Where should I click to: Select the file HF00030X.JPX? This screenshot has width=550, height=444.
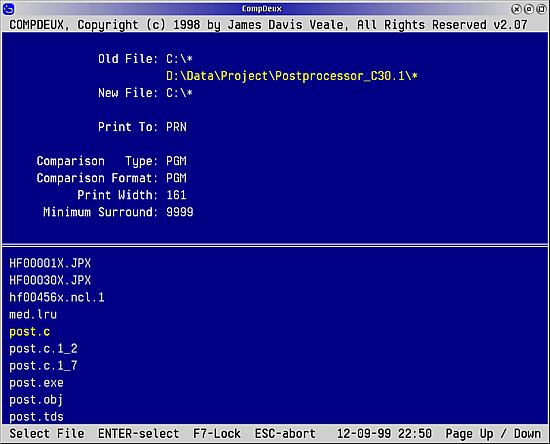50,280
